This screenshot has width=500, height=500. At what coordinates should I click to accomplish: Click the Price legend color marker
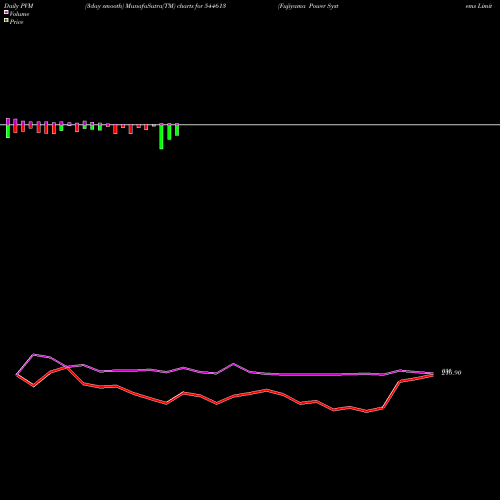(x=6, y=21)
